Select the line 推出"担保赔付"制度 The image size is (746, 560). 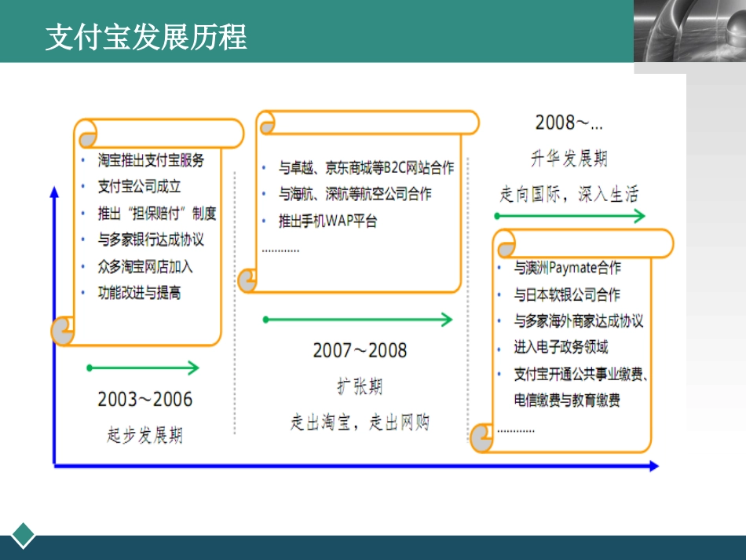157,213
